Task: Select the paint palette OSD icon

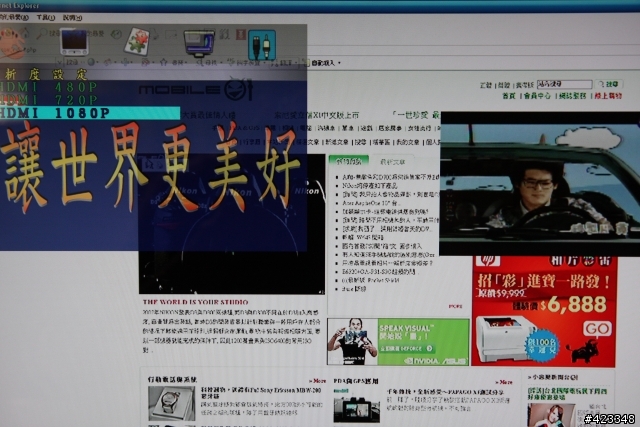Action: click(x=12, y=43)
